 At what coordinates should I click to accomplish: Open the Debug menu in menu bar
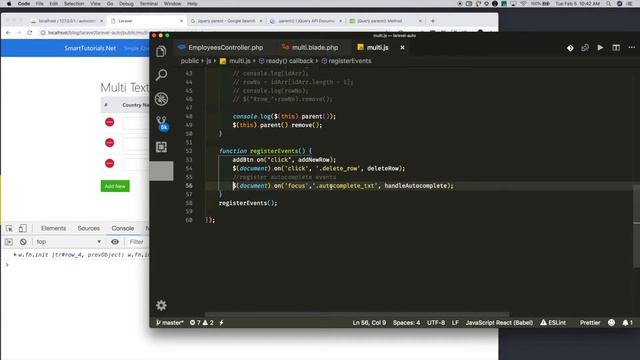click(126, 4)
